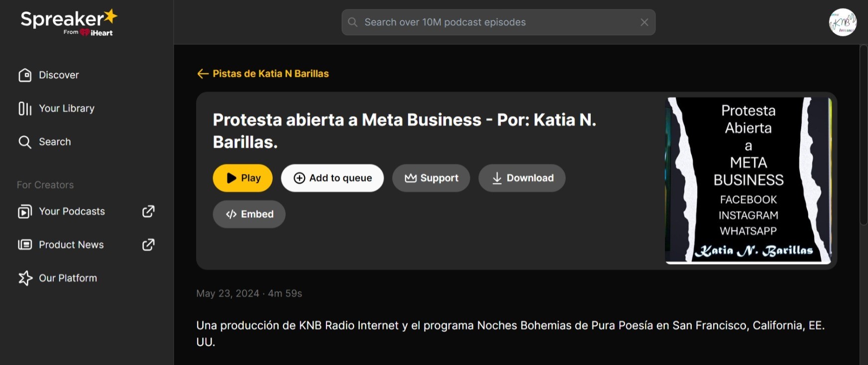
Task: Click the page vertical scrollbar
Action: [864, 135]
